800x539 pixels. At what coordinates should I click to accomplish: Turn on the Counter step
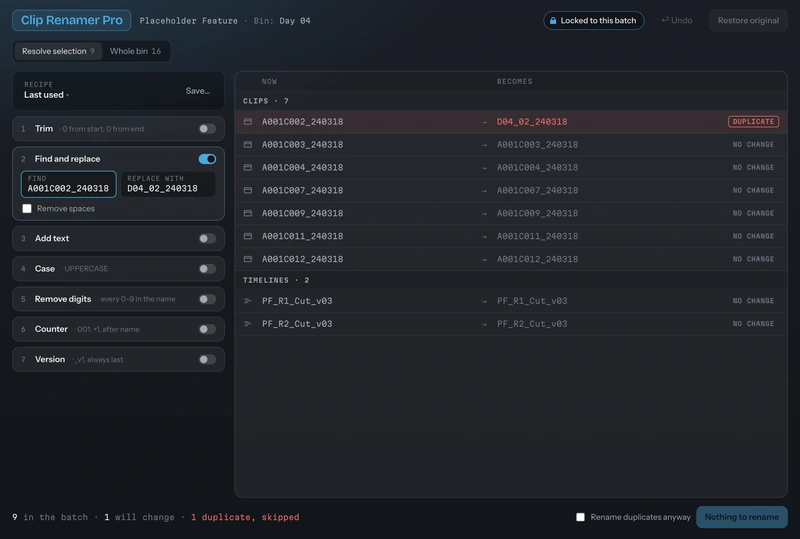(x=207, y=329)
